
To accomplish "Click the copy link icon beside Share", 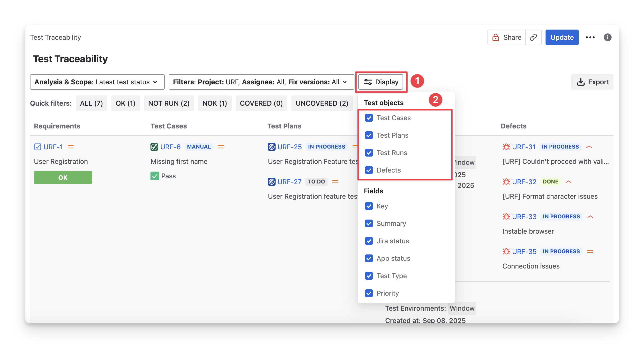I will pos(533,37).
